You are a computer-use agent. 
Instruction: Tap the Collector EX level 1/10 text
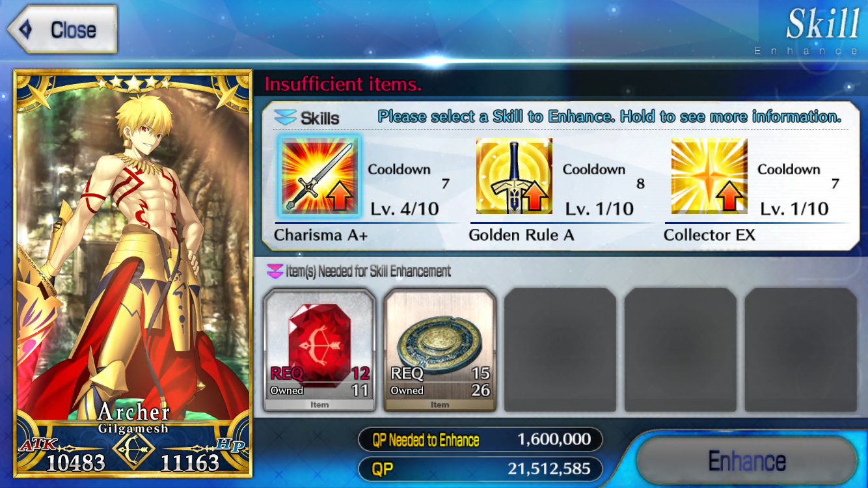(x=794, y=209)
